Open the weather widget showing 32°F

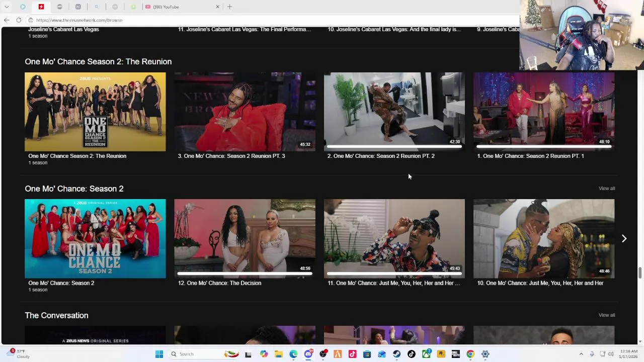(18, 354)
